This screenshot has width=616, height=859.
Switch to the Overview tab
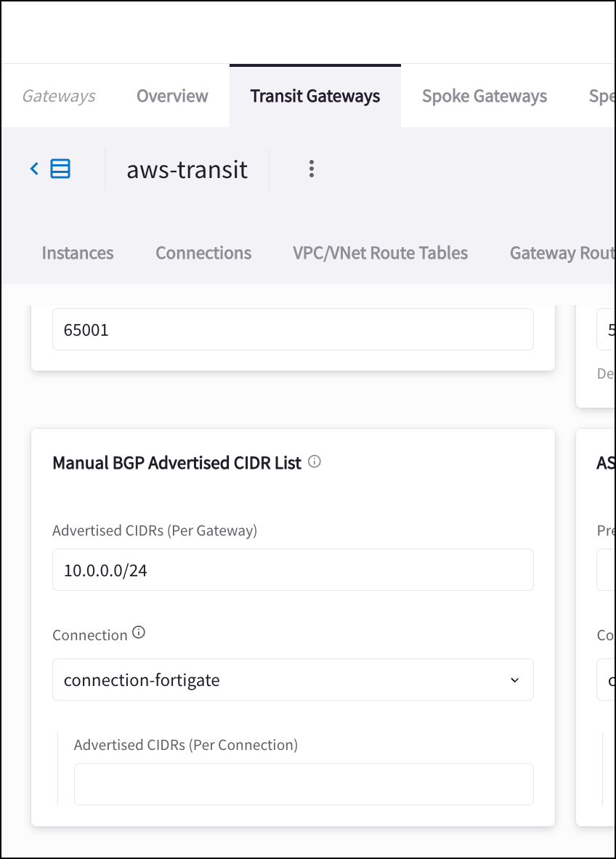[172, 96]
